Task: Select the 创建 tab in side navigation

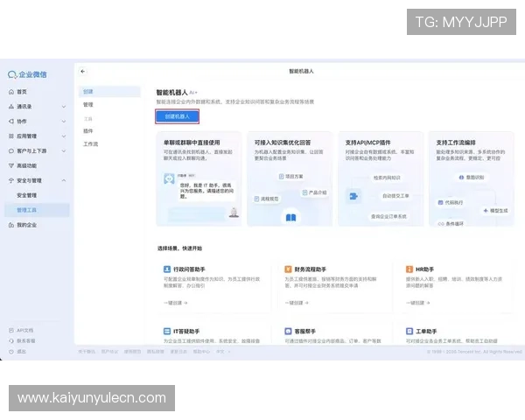Action: pos(109,91)
